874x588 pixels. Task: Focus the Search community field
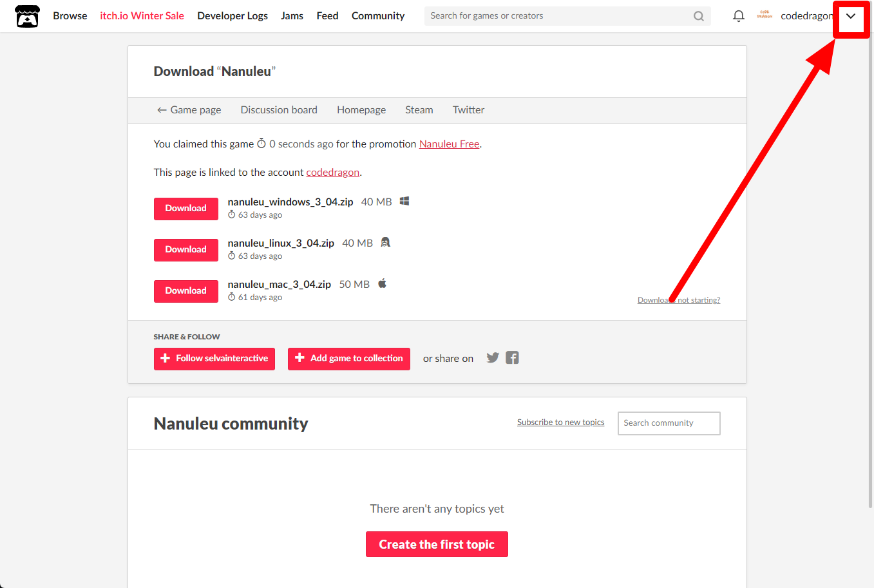click(669, 423)
